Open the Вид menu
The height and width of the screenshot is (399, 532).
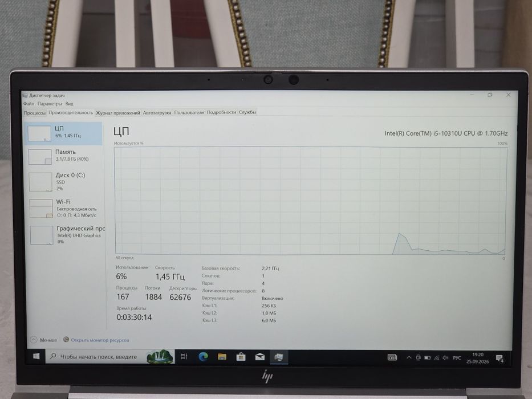click(69, 104)
